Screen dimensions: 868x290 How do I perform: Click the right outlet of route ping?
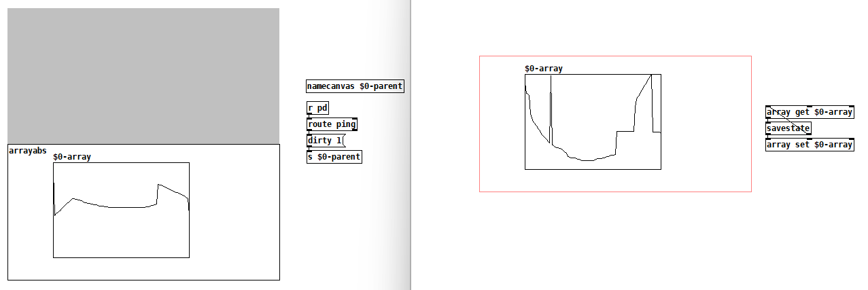[354, 130]
